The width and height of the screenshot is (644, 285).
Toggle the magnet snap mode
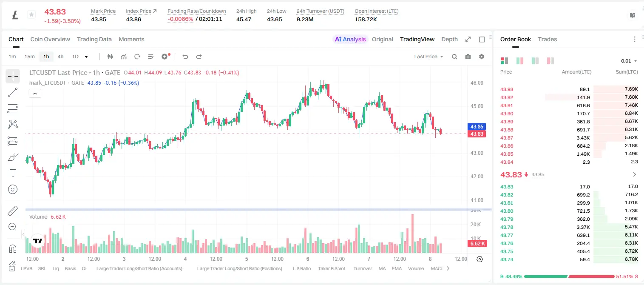(13, 249)
